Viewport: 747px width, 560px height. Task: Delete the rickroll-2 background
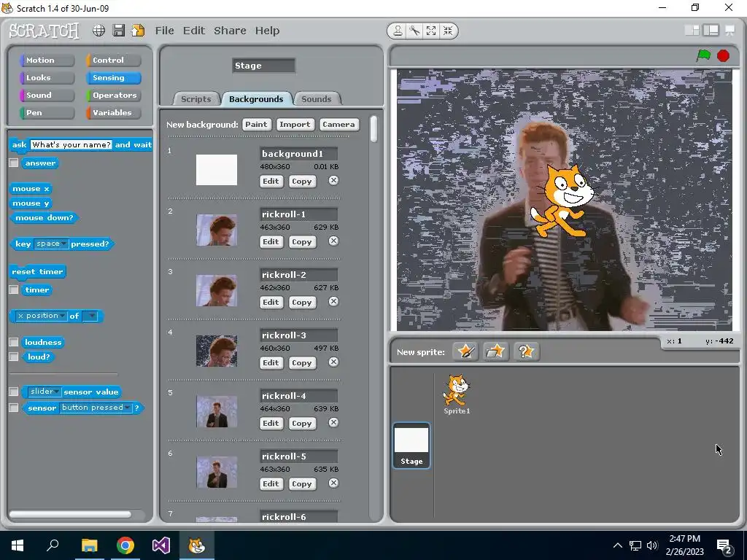click(x=333, y=301)
